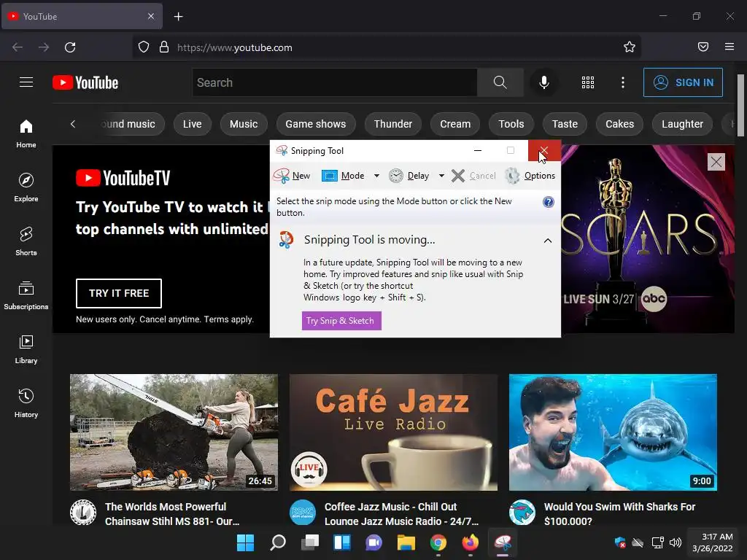This screenshot has height=560, width=747.
Task: Open 'The Worlds Most Powerful Chainsaw' title
Action: tap(172, 514)
